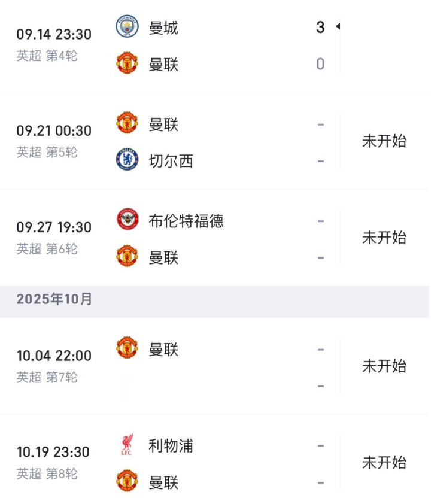Select the 布伦特福德 team name
431x504 pixels.
point(186,221)
